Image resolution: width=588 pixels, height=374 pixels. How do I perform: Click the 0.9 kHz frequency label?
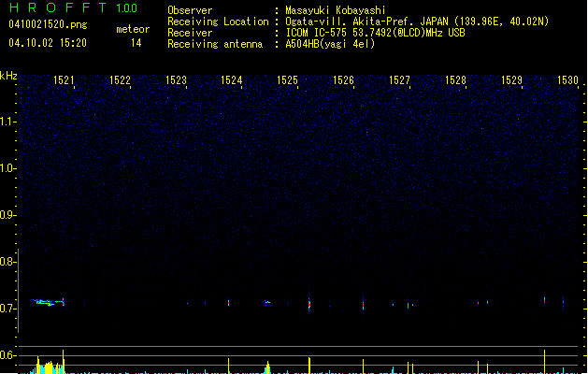point(7,215)
